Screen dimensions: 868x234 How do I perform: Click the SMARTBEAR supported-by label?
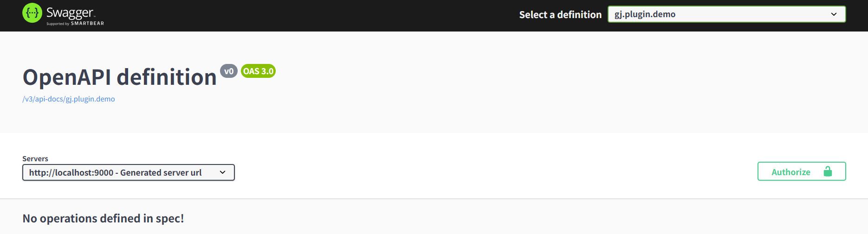(x=87, y=23)
